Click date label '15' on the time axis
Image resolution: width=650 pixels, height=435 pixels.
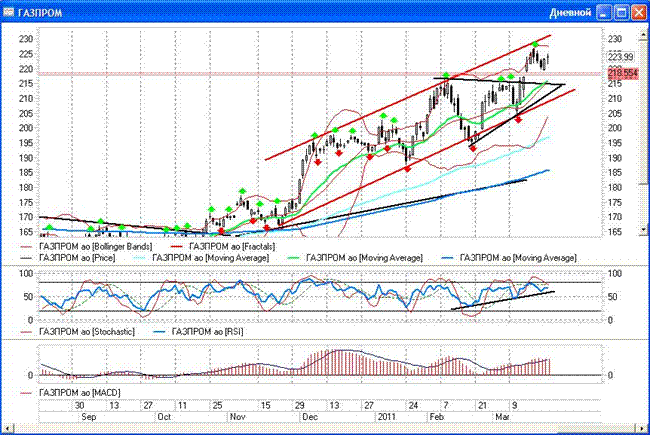click(265, 405)
